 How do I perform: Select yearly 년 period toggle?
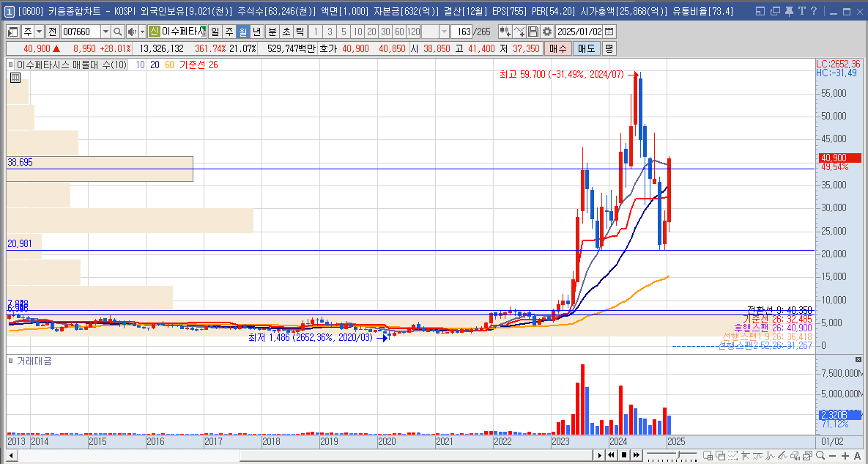pyautogui.click(x=256, y=32)
